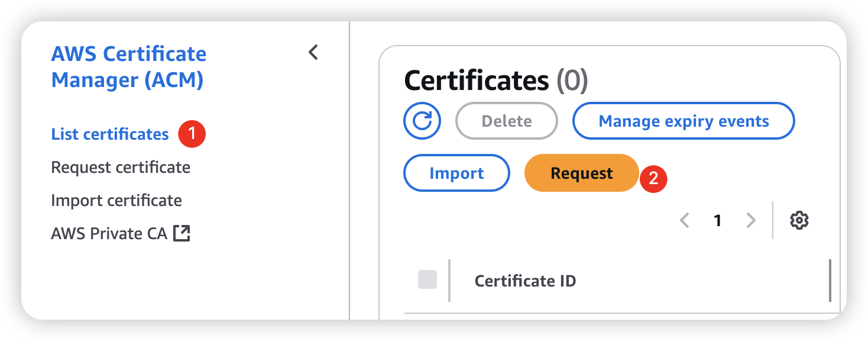Click the greyed-out Delete button
This screenshot has height=341, width=868.
click(x=507, y=121)
